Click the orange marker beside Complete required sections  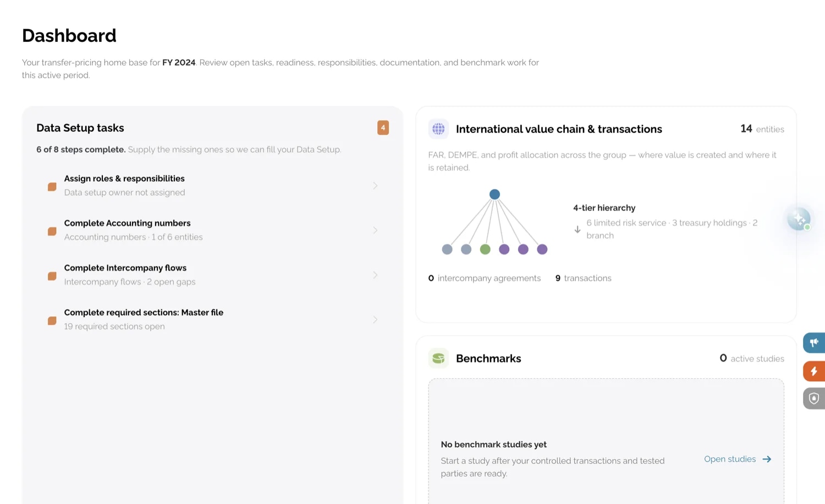tap(52, 320)
